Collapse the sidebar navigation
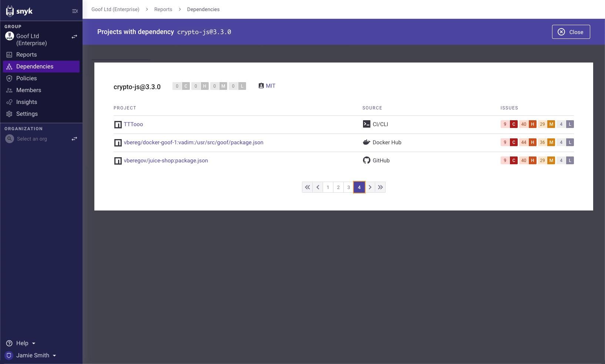This screenshot has height=364, width=605. click(x=75, y=11)
